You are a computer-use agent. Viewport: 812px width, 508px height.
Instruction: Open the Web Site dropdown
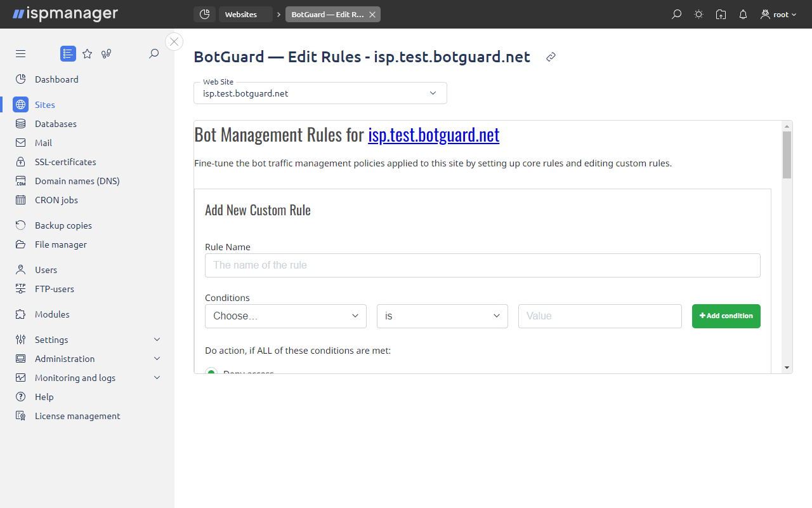pos(320,93)
